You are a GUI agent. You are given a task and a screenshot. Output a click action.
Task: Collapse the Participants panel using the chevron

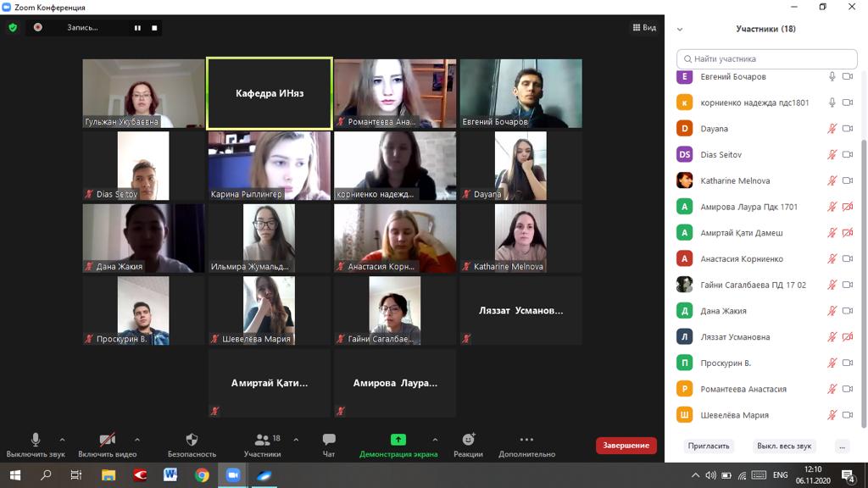[680, 29]
